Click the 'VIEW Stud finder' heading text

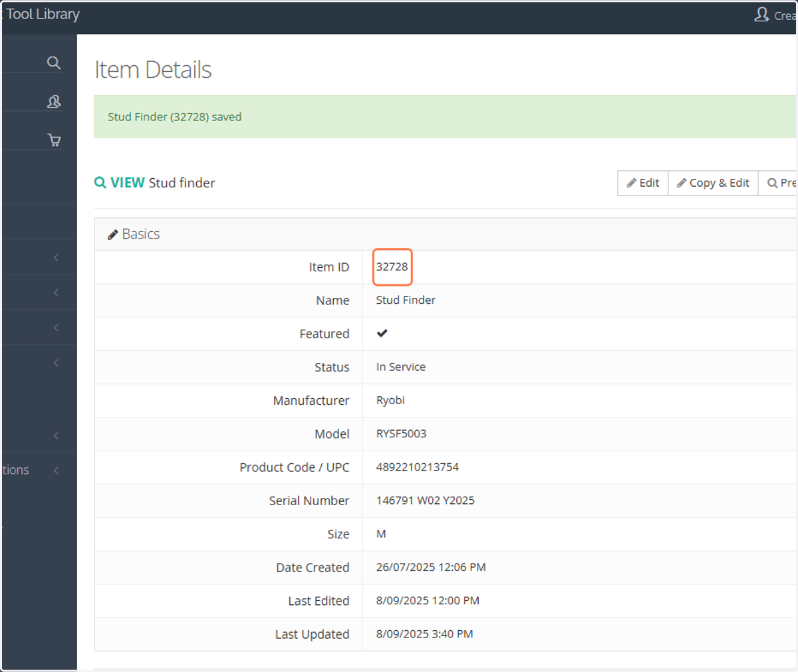click(163, 183)
